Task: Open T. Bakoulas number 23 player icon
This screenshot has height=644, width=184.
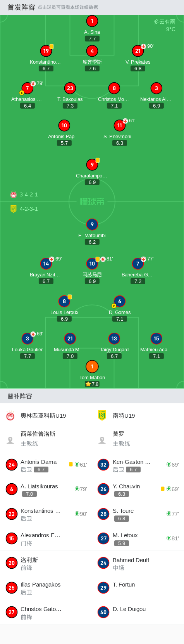Action: tap(70, 88)
